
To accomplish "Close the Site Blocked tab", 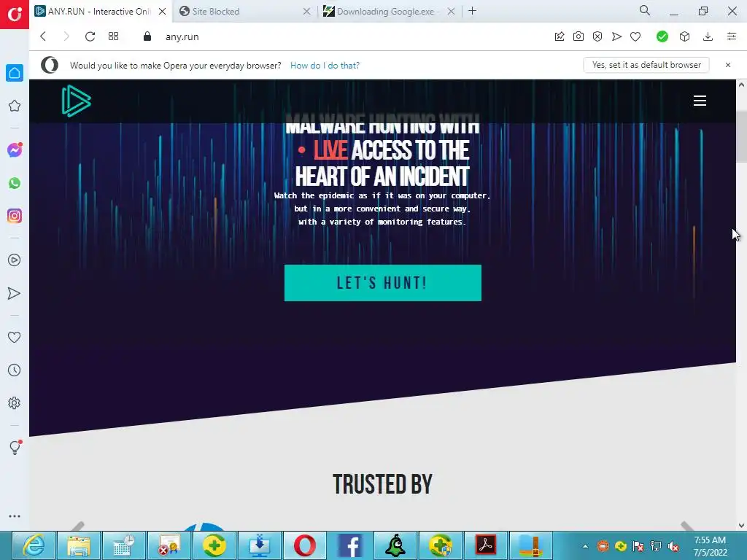I will [307, 12].
